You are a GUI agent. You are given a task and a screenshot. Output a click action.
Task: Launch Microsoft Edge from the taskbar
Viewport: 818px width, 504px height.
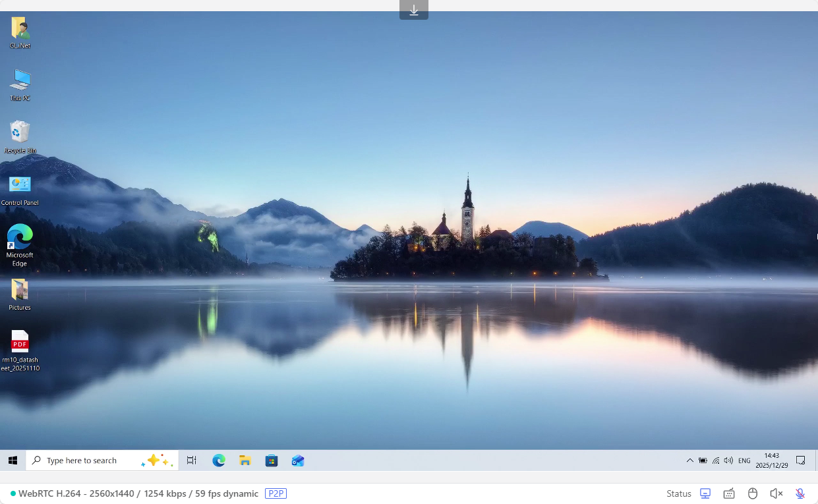coord(219,461)
